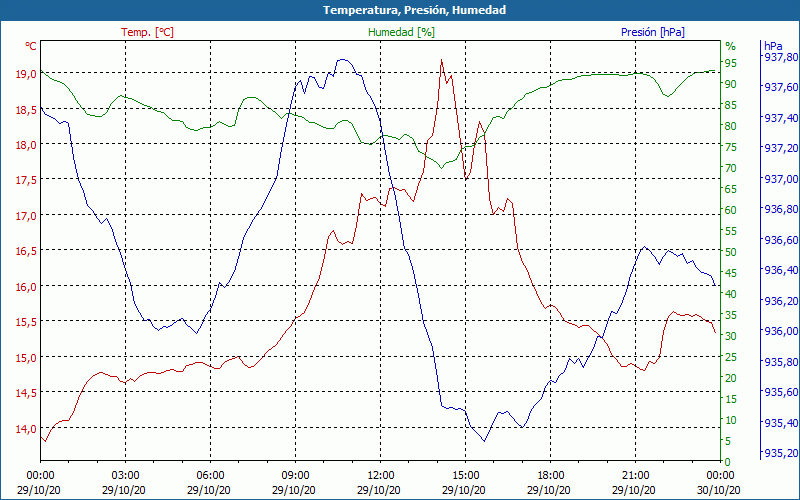Click the "03:00" time axis label
This screenshot has height=500, width=800.
click(126, 476)
